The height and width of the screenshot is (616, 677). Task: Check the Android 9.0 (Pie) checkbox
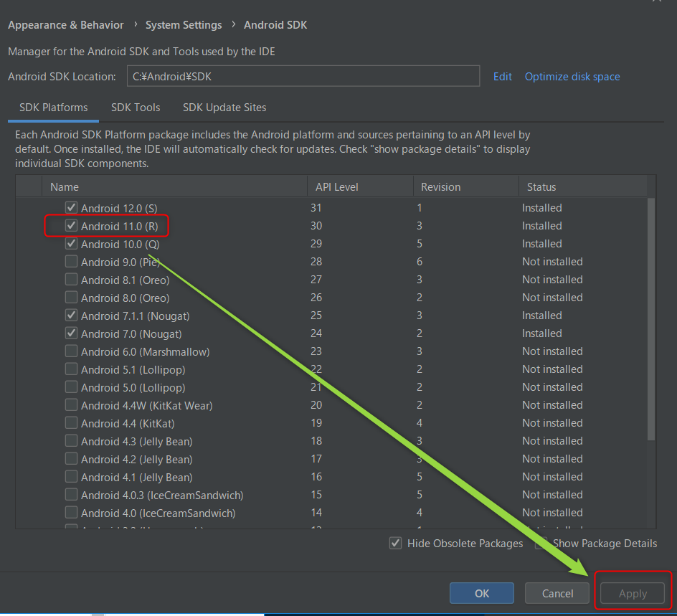(x=71, y=262)
